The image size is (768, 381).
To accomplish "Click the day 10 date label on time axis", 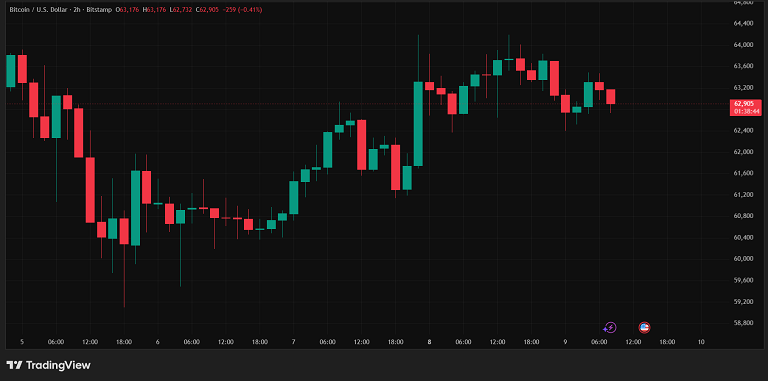I will [x=701, y=342].
